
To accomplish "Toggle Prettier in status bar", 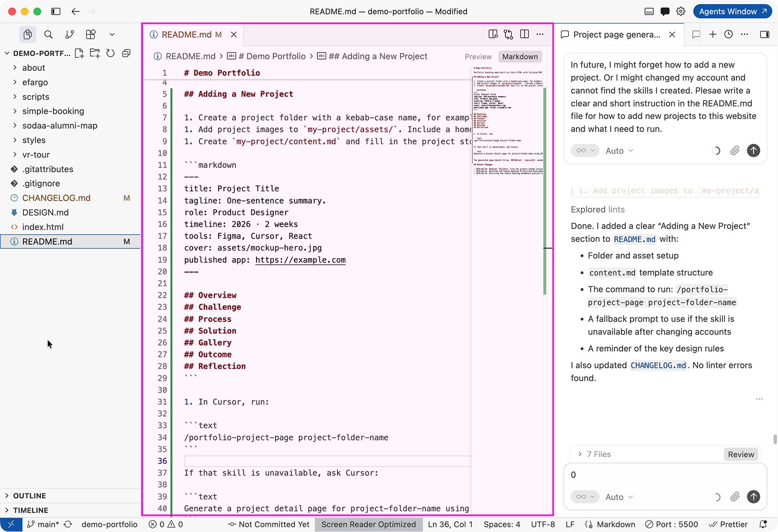I will point(728,525).
